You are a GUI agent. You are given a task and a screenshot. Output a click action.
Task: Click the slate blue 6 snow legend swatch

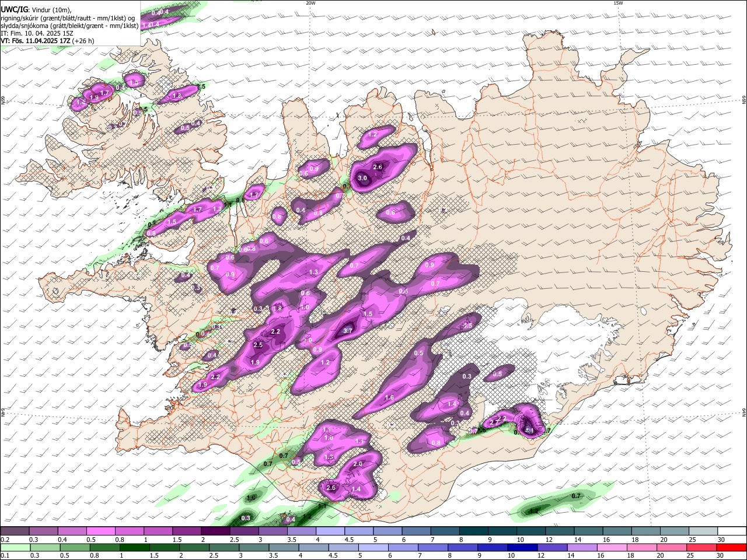pos(417,531)
